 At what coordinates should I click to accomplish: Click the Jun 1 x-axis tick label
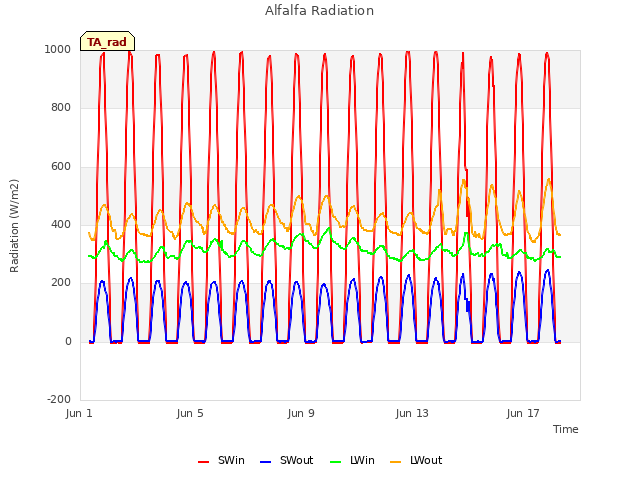[x=79, y=413]
